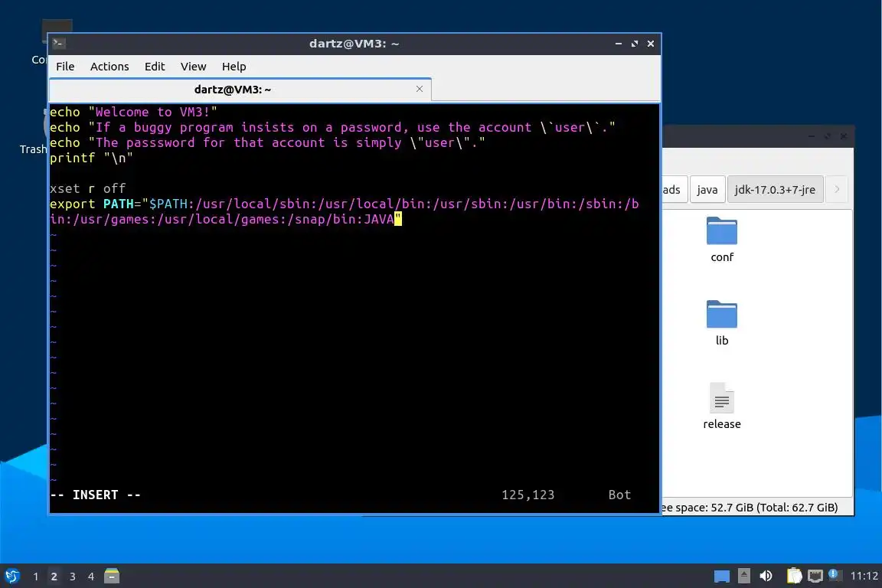882x588 pixels.
Task: Select the release file in file manager
Action: 722,407
